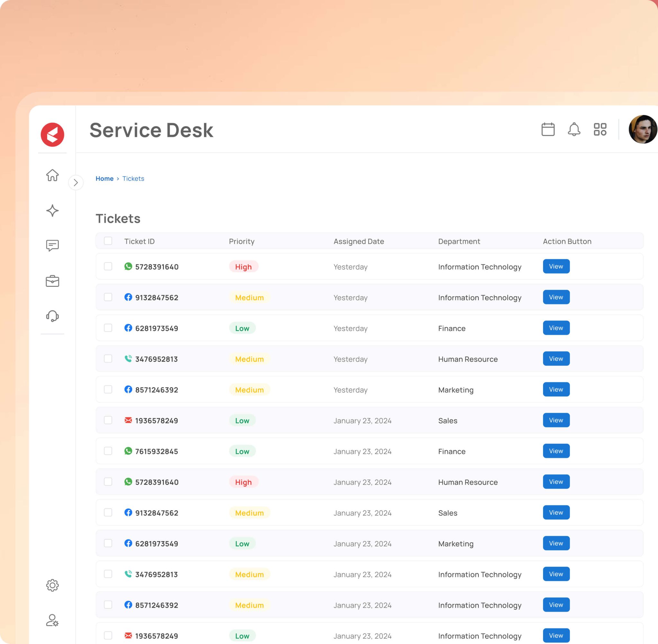Click the phone icon for 3476952813 January ticket

[128, 574]
